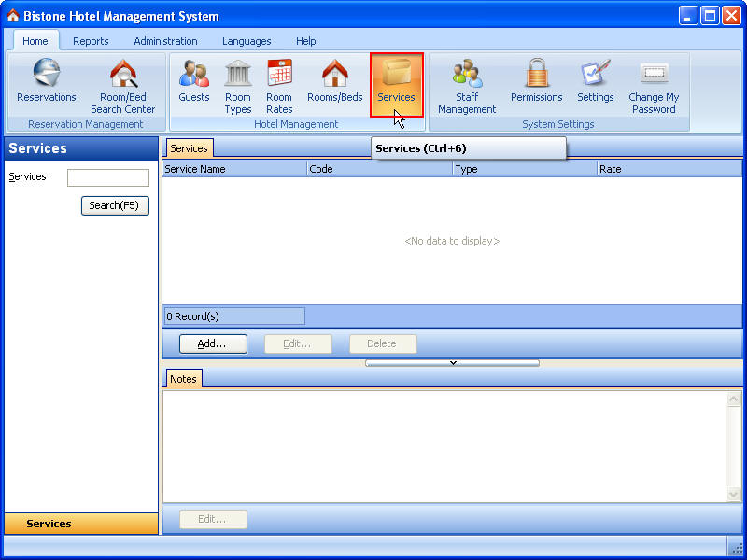This screenshot has width=747, height=560.
Task: Open Staff Management
Action: pos(467,86)
